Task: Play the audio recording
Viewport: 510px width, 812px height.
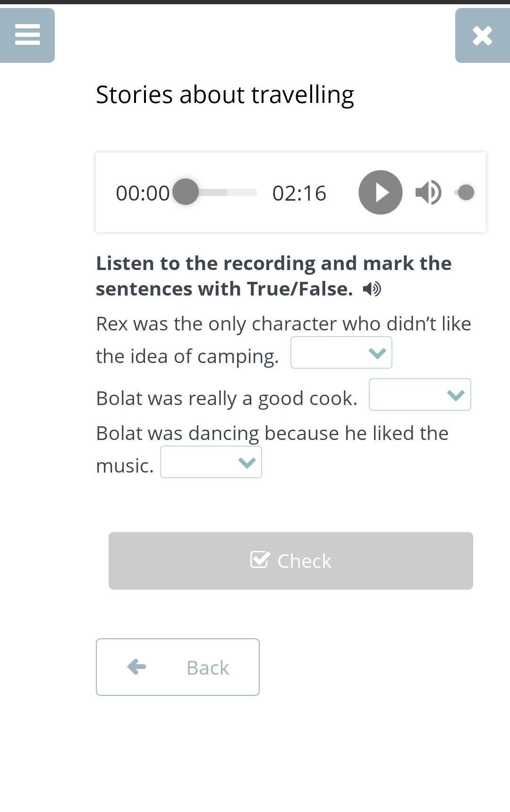Action: tap(380, 192)
